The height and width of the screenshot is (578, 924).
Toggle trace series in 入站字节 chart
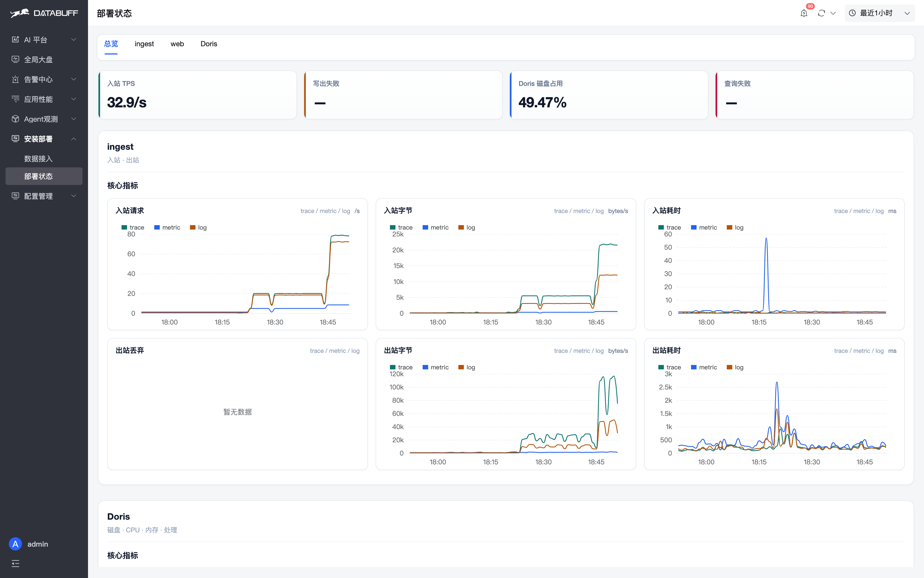click(x=401, y=227)
